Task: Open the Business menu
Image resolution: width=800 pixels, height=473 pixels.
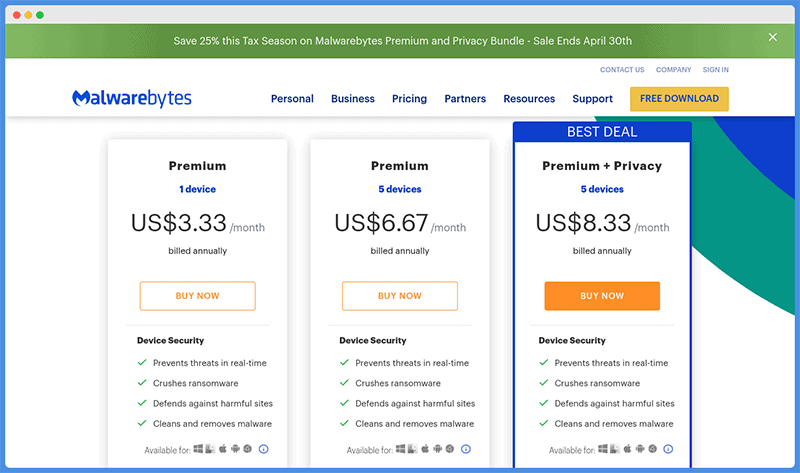Action: pos(353,98)
